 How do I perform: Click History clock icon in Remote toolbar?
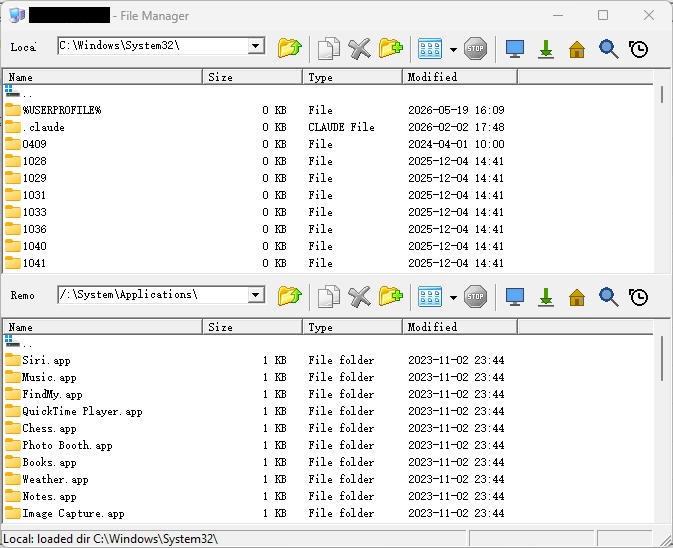pyautogui.click(x=639, y=297)
